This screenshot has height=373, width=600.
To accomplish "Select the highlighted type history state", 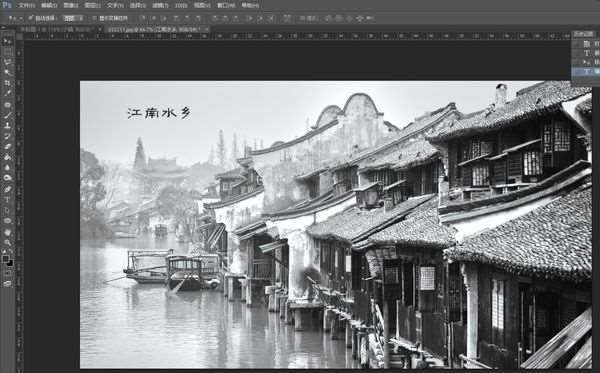I will coord(586,71).
